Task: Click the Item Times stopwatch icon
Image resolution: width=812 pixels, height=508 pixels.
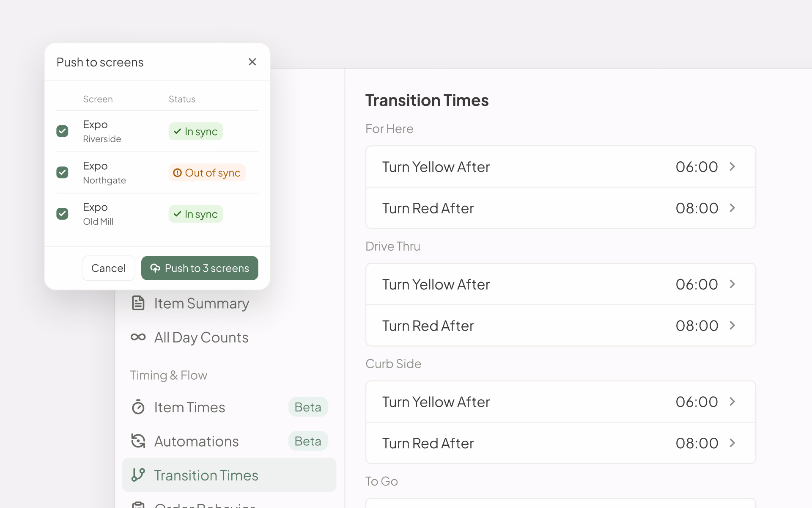Action: (x=138, y=407)
